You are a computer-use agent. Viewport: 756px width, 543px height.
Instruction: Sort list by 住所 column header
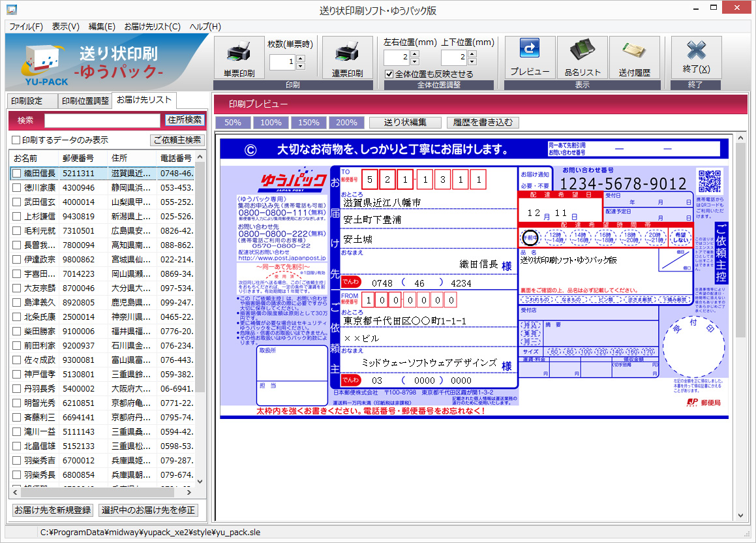(x=132, y=158)
